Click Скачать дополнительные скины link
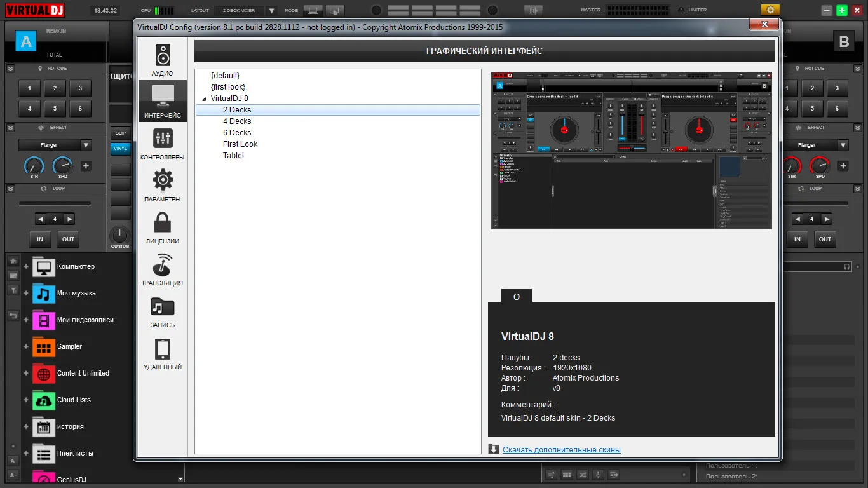868x488 pixels. (562, 450)
